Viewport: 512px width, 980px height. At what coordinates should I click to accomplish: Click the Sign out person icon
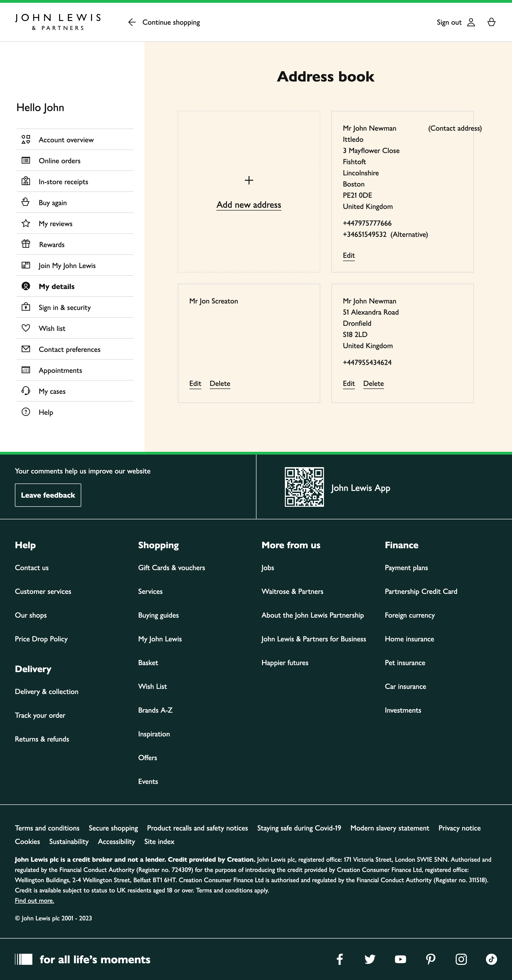(x=471, y=22)
